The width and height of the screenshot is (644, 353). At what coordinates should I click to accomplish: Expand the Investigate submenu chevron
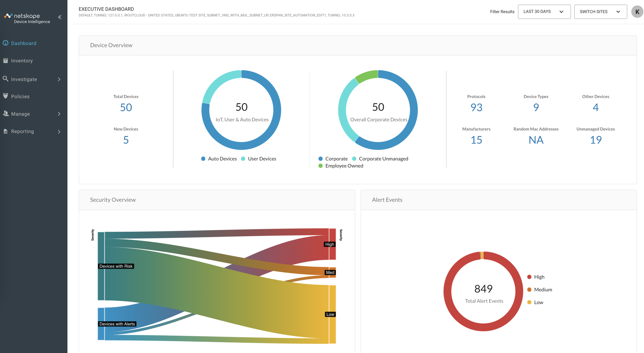[x=59, y=79]
